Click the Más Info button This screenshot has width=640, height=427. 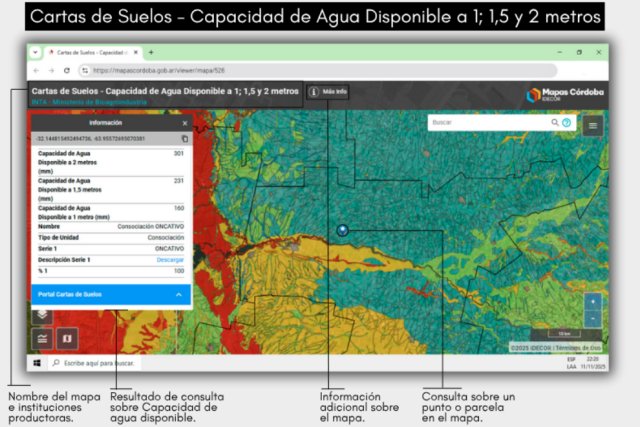tap(329, 91)
